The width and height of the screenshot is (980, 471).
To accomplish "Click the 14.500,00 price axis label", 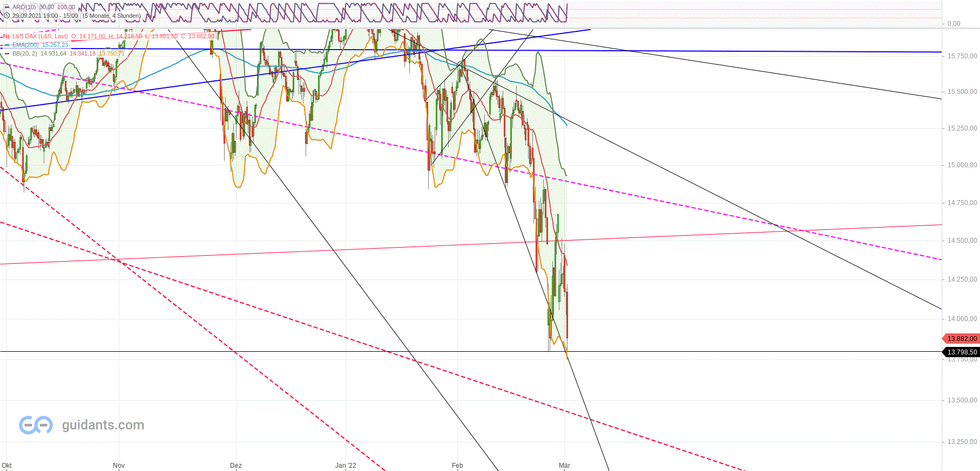I will [962, 241].
